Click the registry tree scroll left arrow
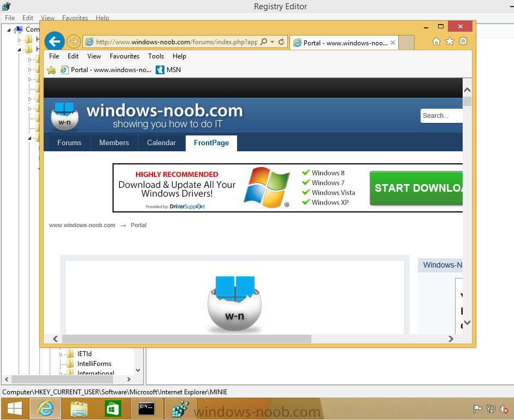 coord(7,379)
